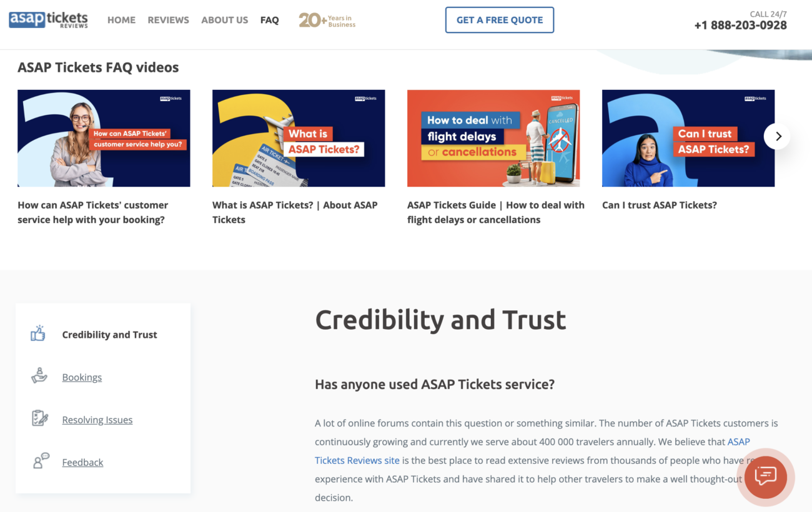The height and width of the screenshot is (512, 812).
Task: Open the ABOUT US page
Action: pos(224,19)
